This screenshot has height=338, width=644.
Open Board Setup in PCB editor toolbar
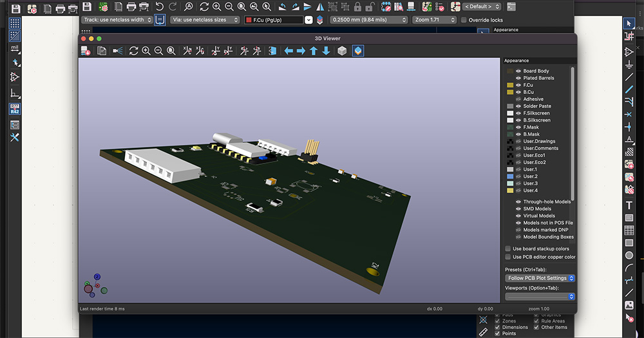point(103,6)
